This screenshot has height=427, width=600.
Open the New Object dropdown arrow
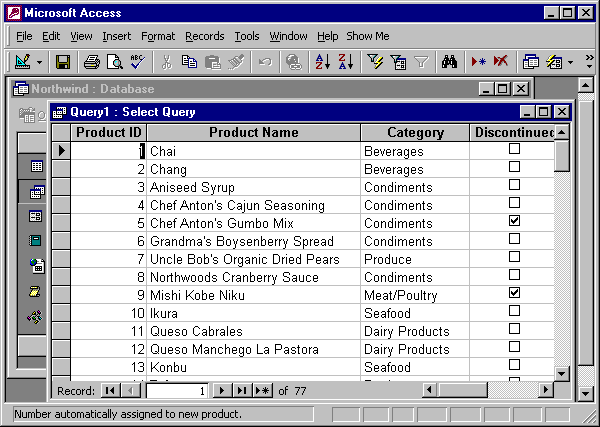(x=571, y=62)
